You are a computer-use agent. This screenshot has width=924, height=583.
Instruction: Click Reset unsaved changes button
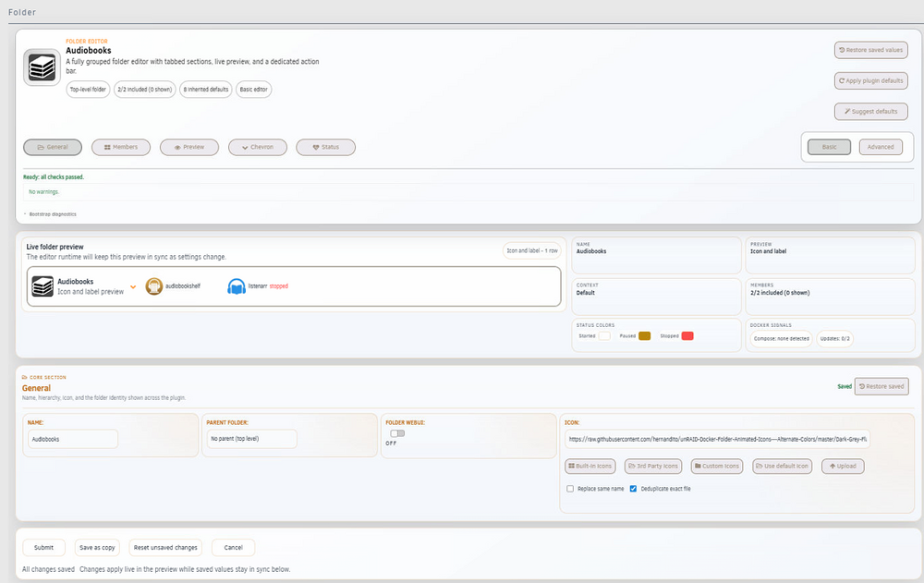[165, 548]
